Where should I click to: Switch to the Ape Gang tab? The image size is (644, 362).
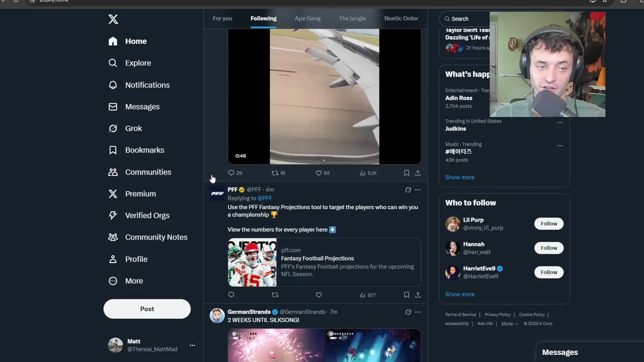307,19
